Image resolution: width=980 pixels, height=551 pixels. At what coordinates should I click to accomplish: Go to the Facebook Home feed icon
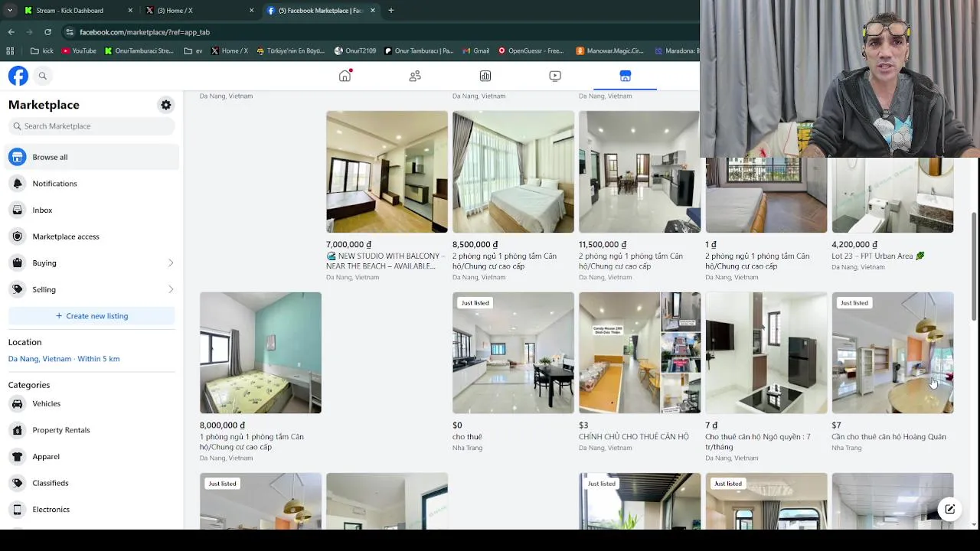(x=345, y=76)
